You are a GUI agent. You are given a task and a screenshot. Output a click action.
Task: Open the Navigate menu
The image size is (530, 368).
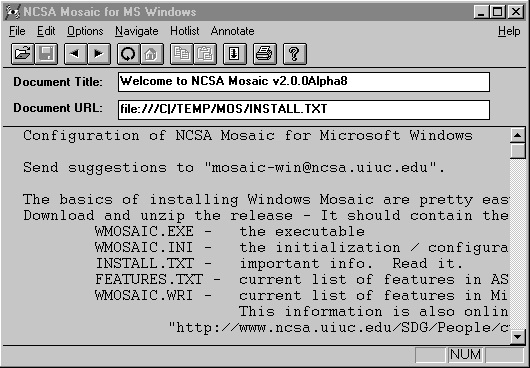(x=137, y=31)
